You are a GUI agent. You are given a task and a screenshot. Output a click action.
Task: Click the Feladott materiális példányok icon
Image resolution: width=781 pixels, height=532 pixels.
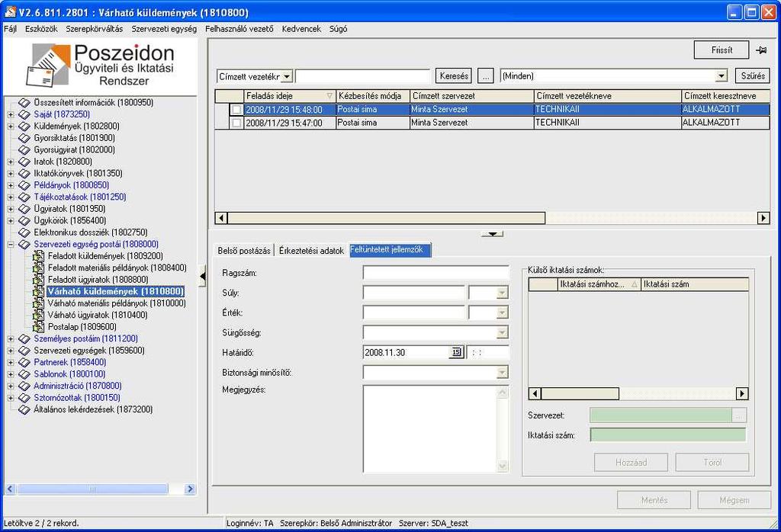click(38, 268)
